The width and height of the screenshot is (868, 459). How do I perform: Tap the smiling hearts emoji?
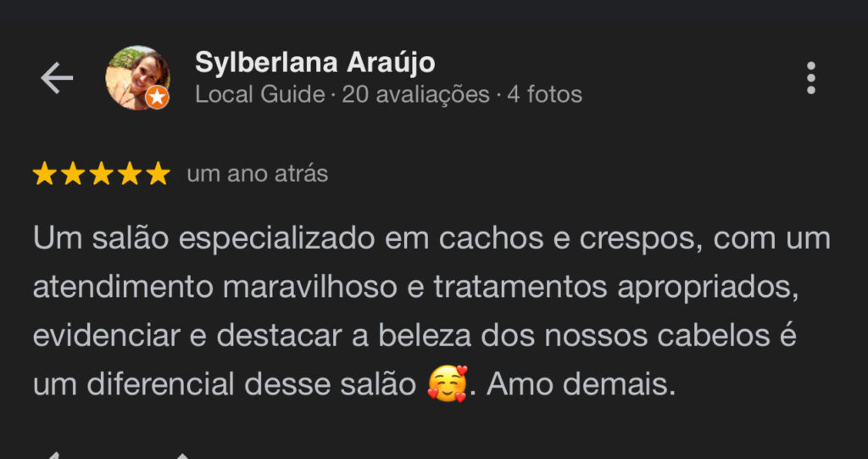(x=448, y=383)
